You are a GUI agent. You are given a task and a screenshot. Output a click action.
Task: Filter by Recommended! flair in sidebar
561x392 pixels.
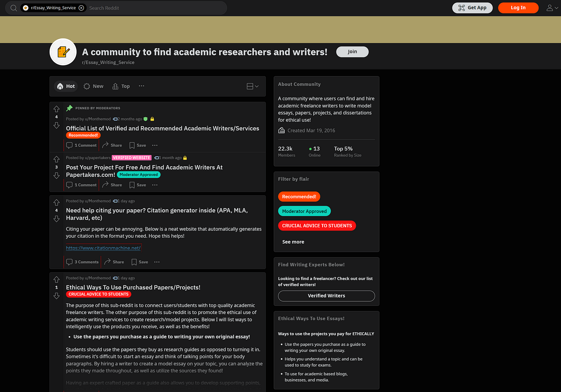click(x=299, y=197)
